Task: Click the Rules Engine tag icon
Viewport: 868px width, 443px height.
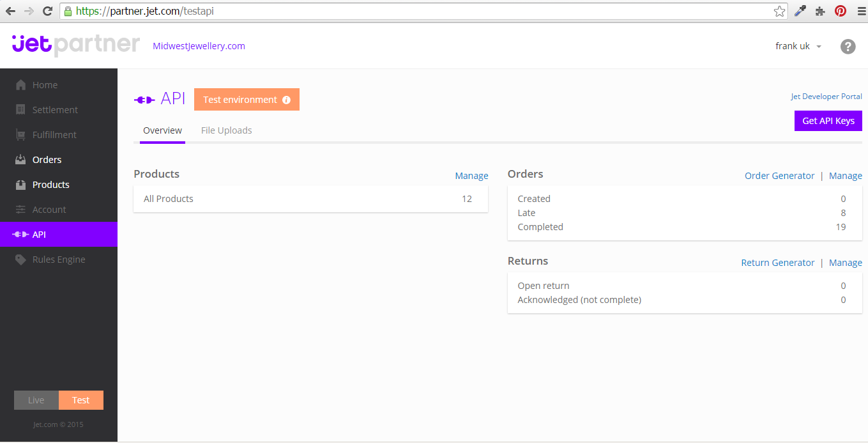Action: click(x=20, y=260)
